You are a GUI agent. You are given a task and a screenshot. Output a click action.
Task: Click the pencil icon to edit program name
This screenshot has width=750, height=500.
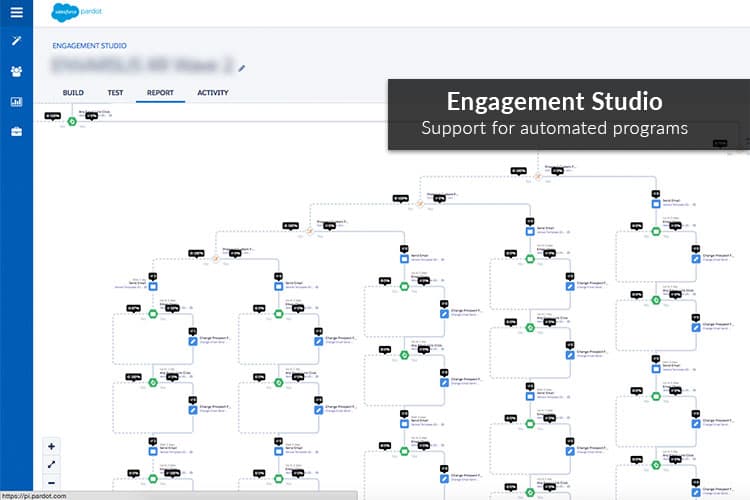click(x=242, y=68)
